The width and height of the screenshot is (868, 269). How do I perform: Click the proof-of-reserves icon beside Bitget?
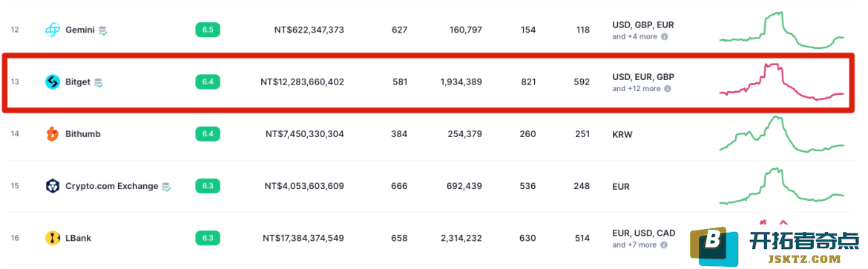point(99,82)
